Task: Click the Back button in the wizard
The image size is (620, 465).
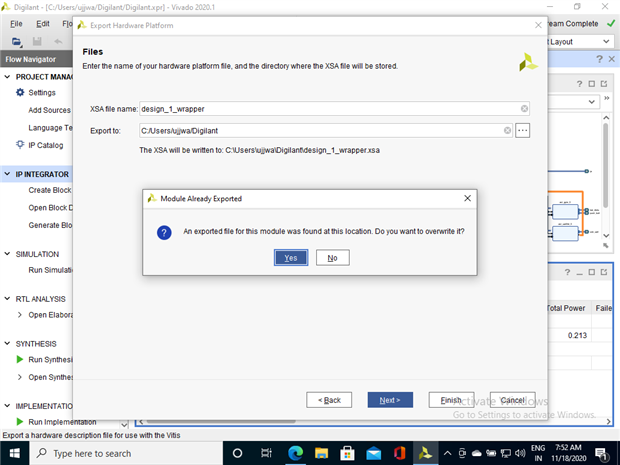Action: pyautogui.click(x=329, y=400)
